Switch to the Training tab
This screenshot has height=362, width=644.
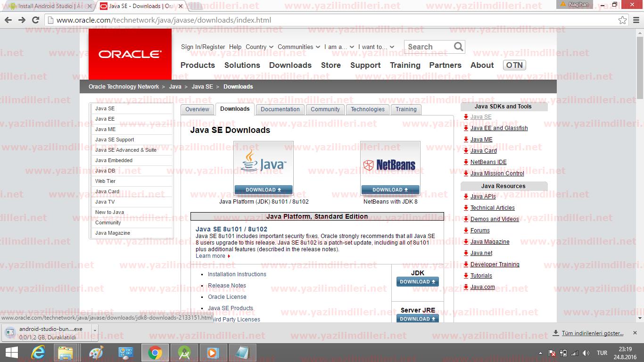tap(406, 109)
